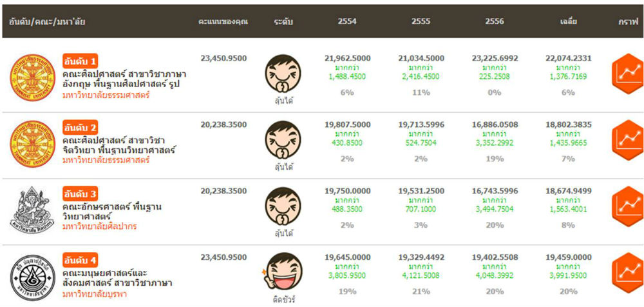
Task: Open มหาวิทยาลัยศิลปากร university link
Action: 99,226
